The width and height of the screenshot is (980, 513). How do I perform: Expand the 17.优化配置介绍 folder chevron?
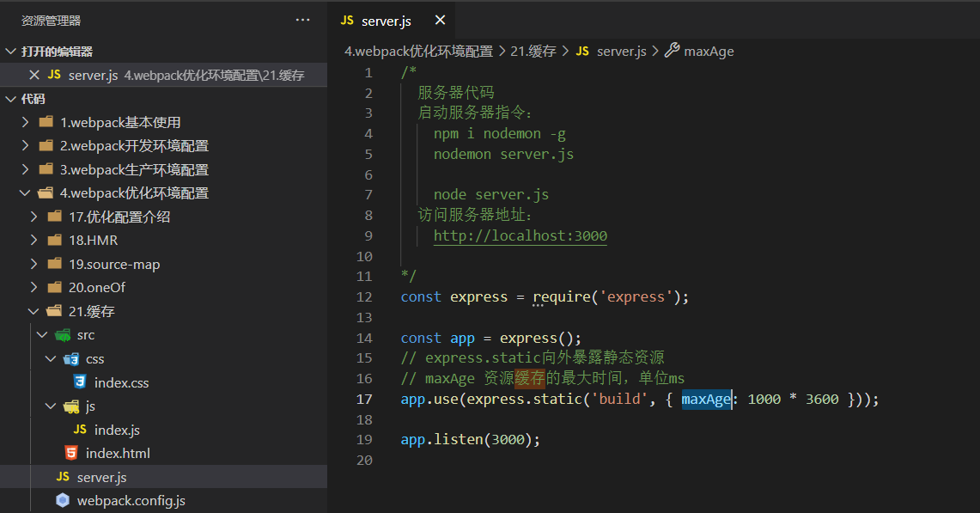pyautogui.click(x=33, y=217)
